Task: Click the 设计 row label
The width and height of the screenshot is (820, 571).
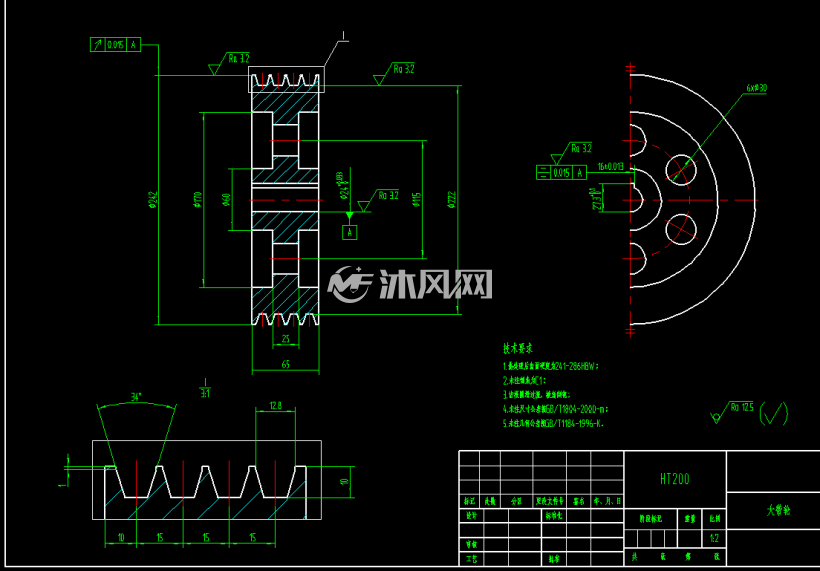Action: pyautogui.click(x=471, y=516)
